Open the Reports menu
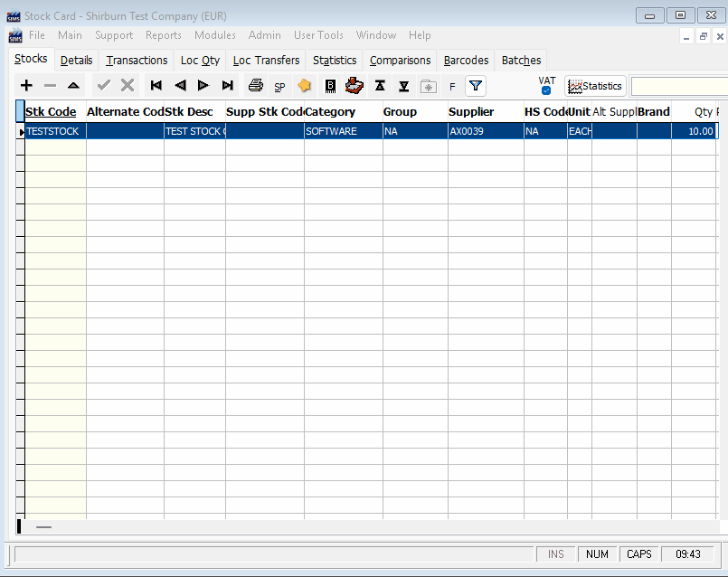This screenshot has height=577, width=728. pos(163,35)
